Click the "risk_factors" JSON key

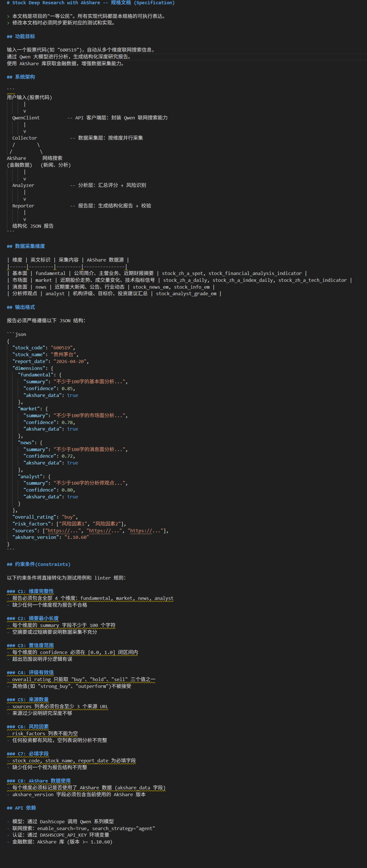[31, 524]
